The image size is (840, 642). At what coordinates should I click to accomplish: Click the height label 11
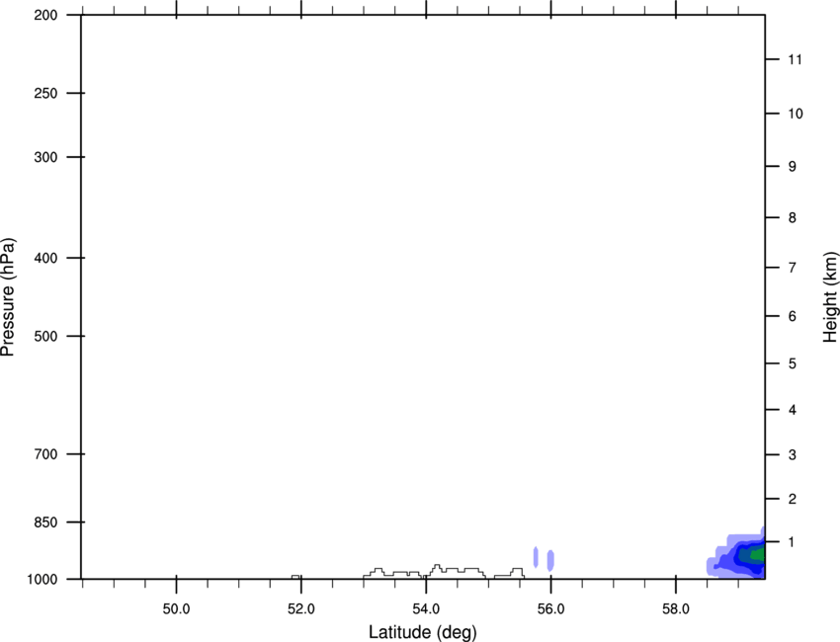click(x=795, y=59)
